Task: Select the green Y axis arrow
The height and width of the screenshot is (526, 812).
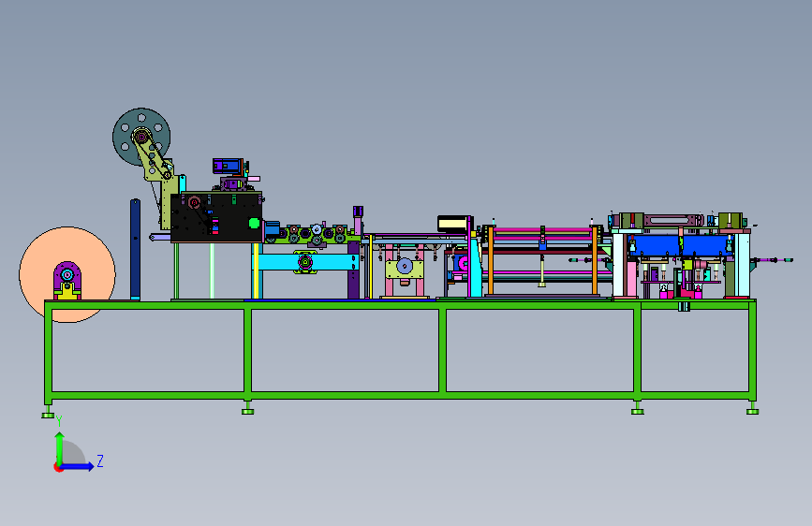Action: 60,448
